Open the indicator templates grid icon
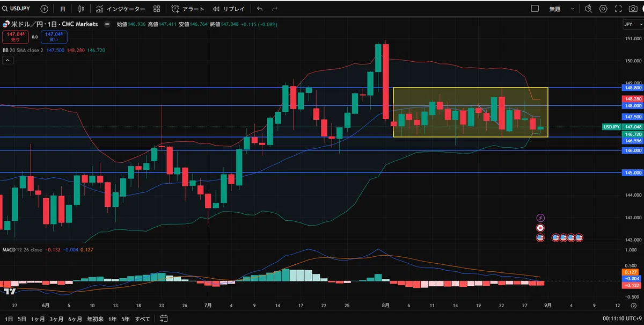This screenshot has width=644, height=325. (156, 9)
